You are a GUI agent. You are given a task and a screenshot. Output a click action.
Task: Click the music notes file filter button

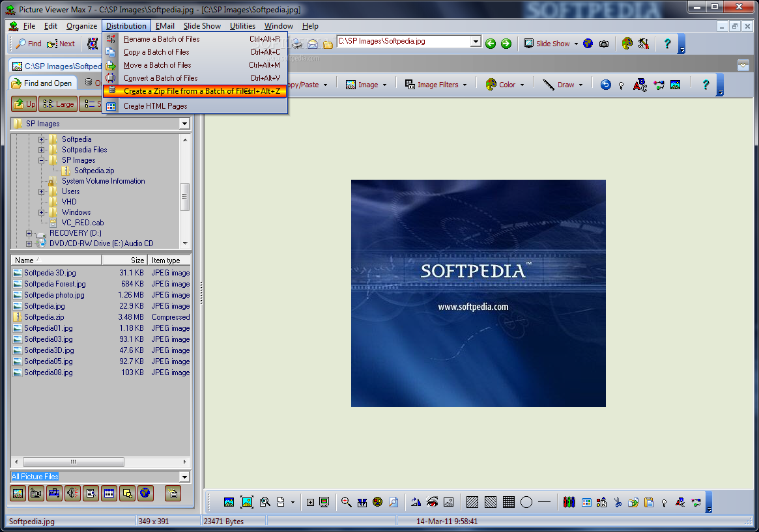coord(54,494)
